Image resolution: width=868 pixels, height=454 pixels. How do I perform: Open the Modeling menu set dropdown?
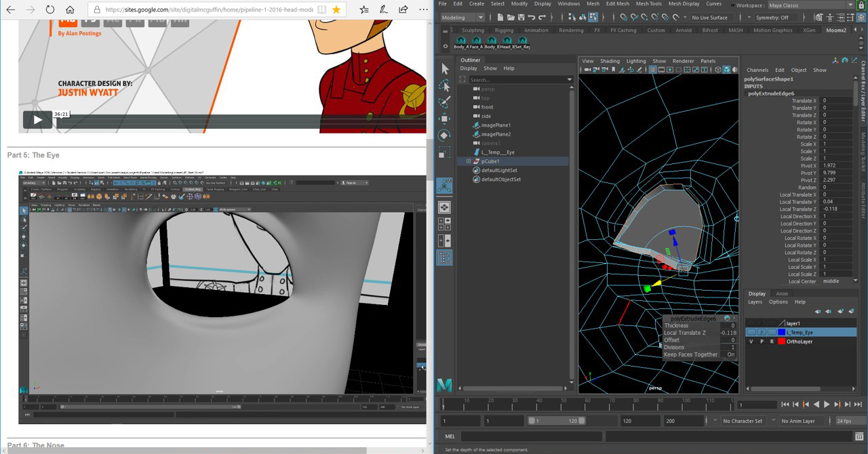pos(462,17)
